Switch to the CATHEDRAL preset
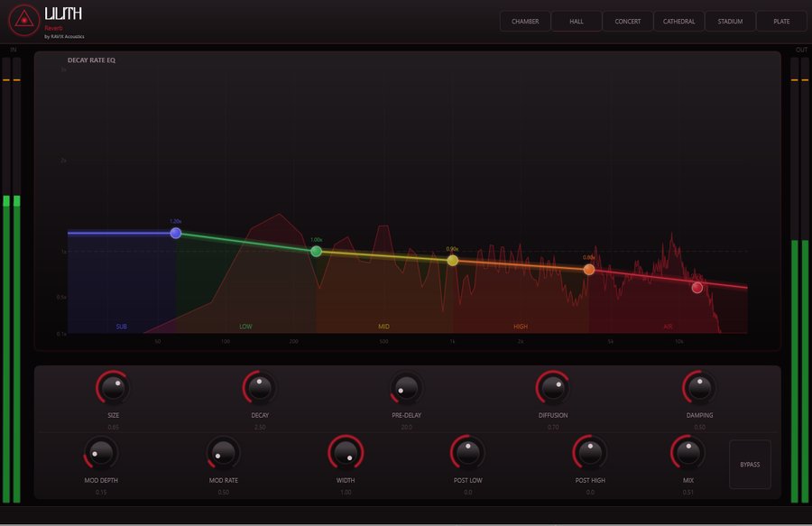812x526 pixels. tap(678, 22)
